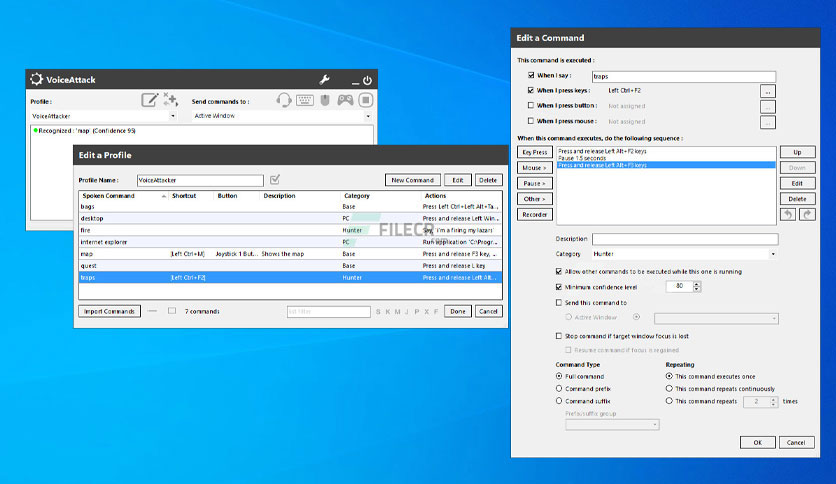Open key assignment ellipsis for When I press keys
The width and height of the screenshot is (836, 484).
768,91
